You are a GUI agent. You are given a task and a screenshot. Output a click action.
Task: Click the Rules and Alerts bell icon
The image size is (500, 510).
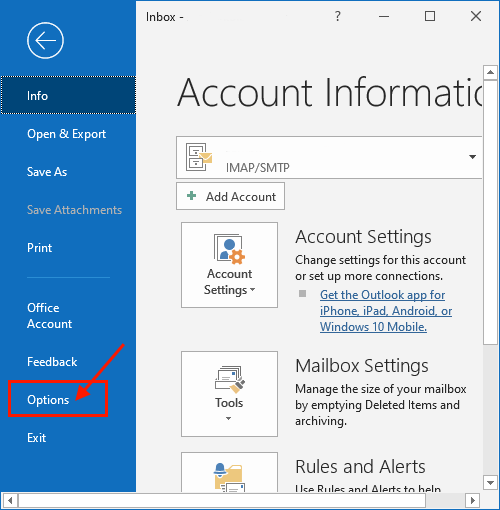[x=229, y=477]
